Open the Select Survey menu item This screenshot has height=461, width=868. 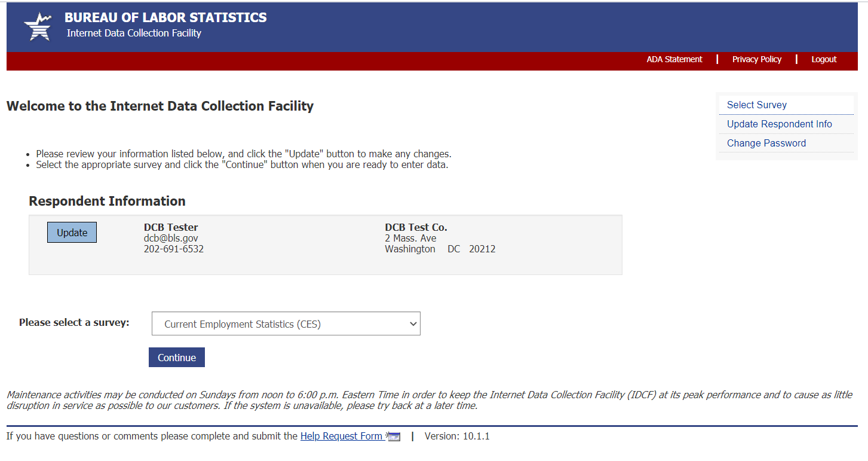click(756, 105)
